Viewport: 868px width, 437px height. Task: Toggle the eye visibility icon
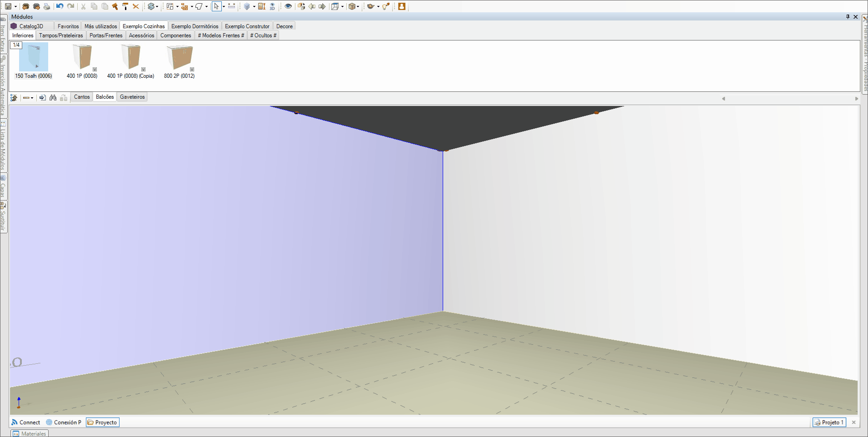288,6
